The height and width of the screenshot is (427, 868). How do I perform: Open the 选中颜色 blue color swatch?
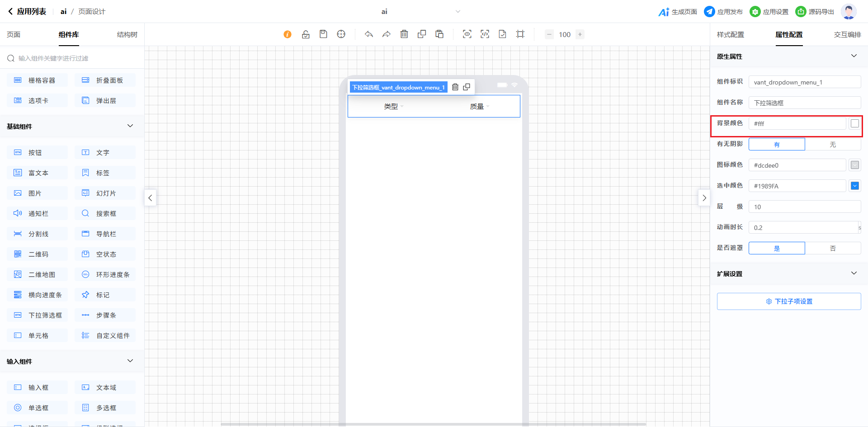point(854,186)
